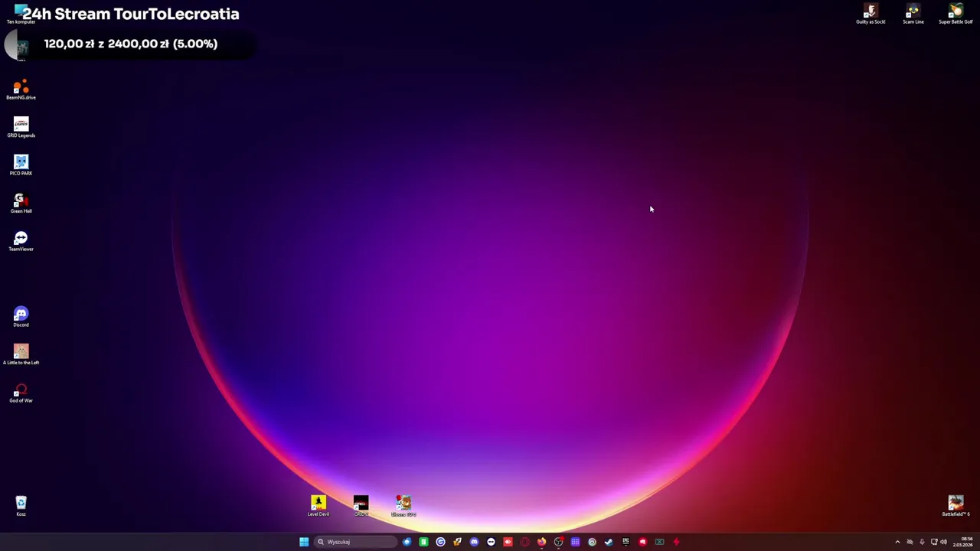Select the desktop icon right of Level Devil
The height and width of the screenshot is (551, 980).
point(361,506)
